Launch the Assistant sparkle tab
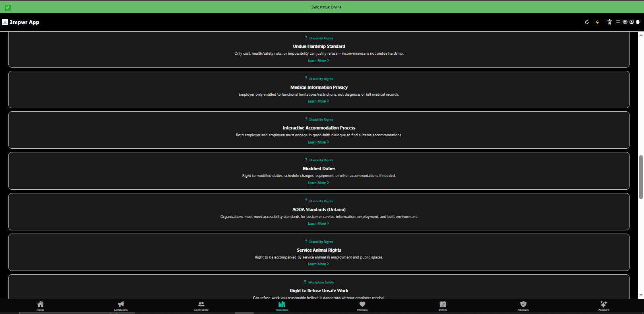This screenshot has width=644, height=314. 603,306
